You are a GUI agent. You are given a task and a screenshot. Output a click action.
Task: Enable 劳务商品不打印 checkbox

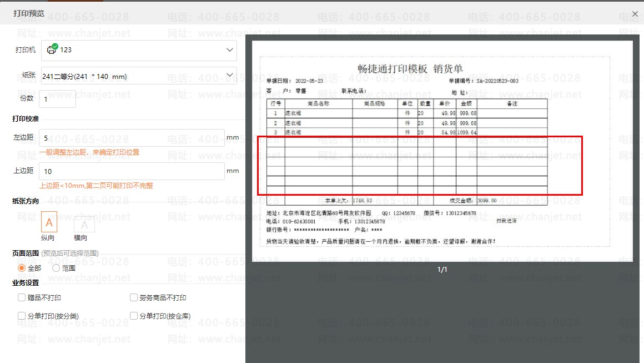(x=133, y=297)
